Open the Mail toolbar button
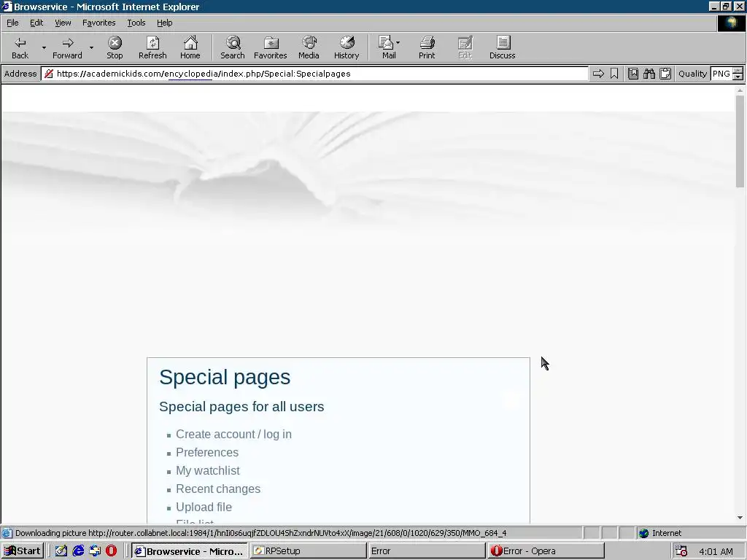 coord(388,47)
